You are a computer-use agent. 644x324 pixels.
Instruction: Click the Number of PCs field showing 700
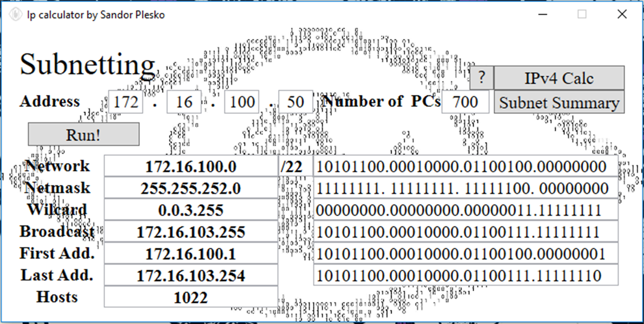(x=465, y=102)
